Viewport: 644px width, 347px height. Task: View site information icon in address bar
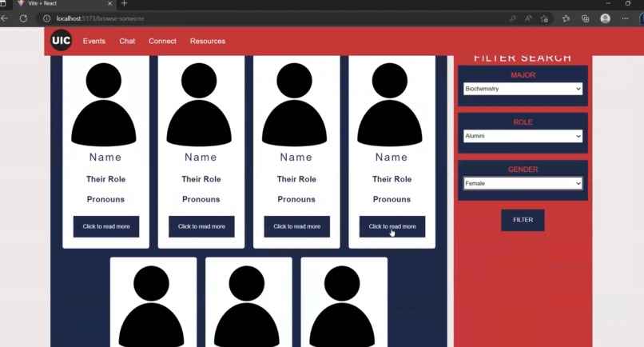pyautogui.click(x=47, y=18)
